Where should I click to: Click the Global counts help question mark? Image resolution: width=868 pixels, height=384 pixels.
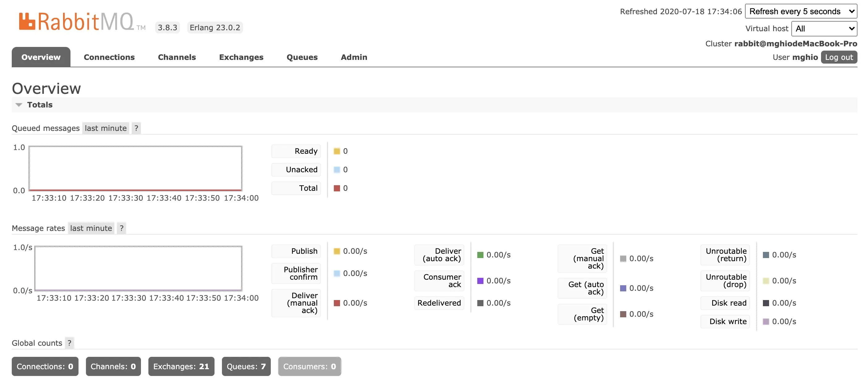point(70,343)
